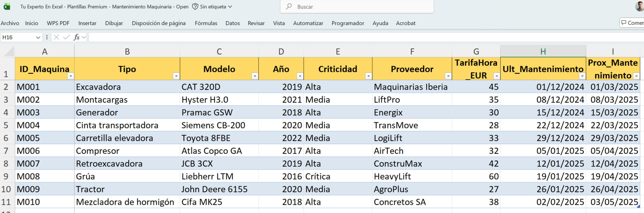Open the insert function fx button
Image resolution: width=644 pixels, height=213 pixels.
pos(76,37)
